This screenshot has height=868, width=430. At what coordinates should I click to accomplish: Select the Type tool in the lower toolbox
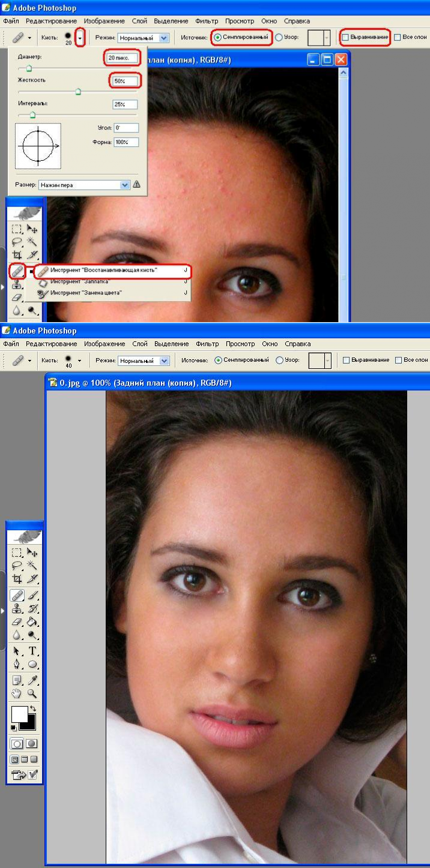click(32, 651)
